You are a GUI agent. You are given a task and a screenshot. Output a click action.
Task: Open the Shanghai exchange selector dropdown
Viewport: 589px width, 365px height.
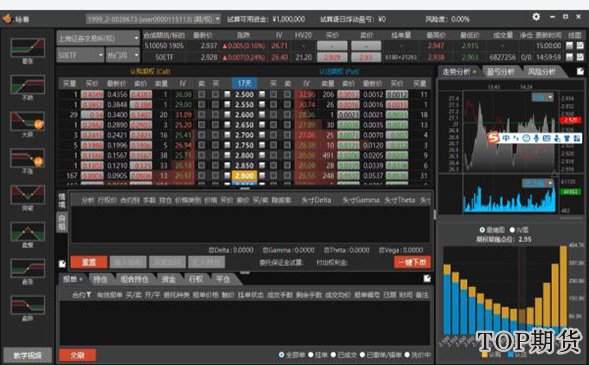pos(98,38)
